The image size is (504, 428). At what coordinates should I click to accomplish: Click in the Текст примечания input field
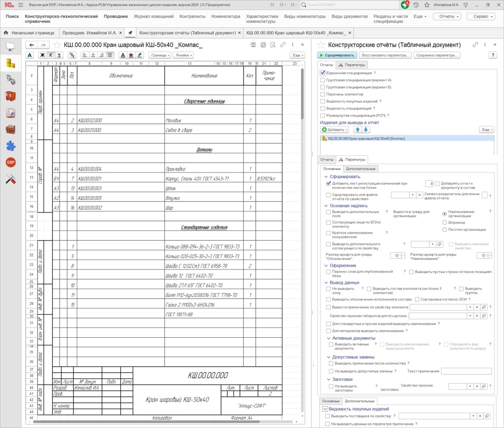point(466,371)
